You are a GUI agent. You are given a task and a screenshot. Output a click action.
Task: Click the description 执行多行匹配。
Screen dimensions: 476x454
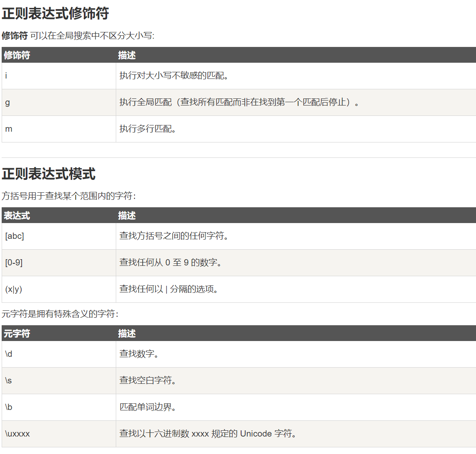[148, 129]
